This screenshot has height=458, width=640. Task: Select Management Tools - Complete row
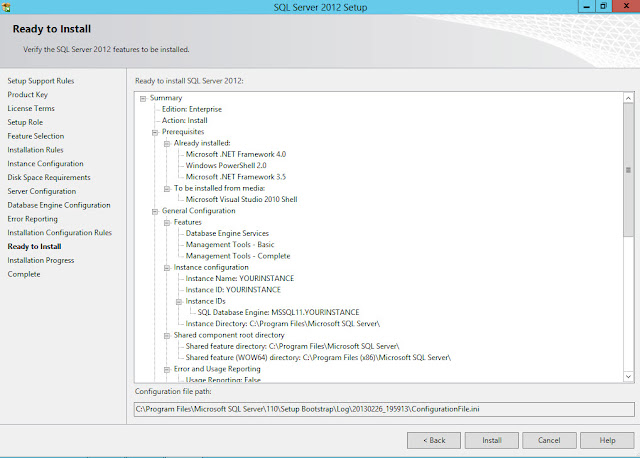click(238, 256)
